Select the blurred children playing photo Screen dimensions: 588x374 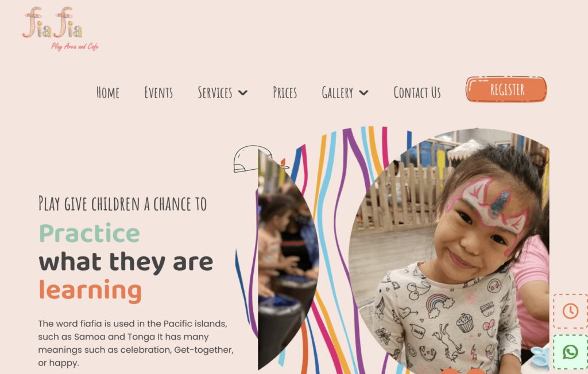(x=288, y=259)
